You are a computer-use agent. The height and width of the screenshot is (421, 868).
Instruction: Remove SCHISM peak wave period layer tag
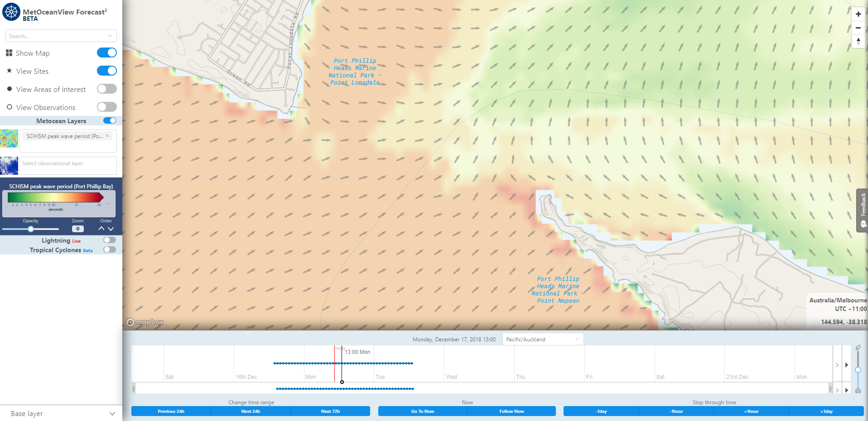click(107, 136)
